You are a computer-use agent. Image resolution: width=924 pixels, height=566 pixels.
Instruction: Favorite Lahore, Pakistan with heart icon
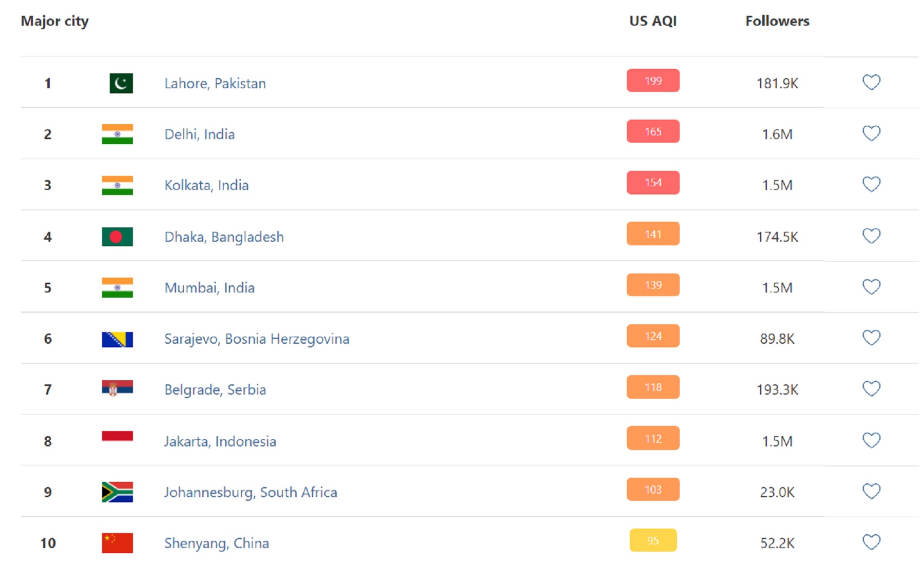click(x=871, y=82)
